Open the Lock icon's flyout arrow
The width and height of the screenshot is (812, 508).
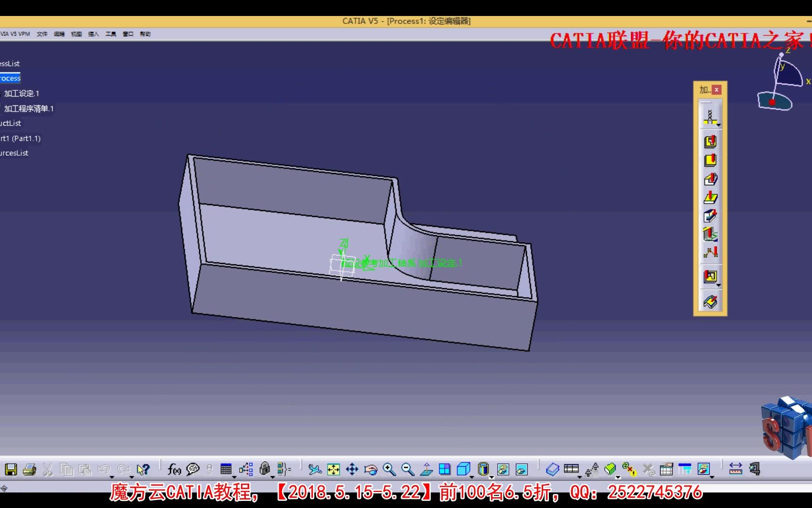[x=273, y=477]
